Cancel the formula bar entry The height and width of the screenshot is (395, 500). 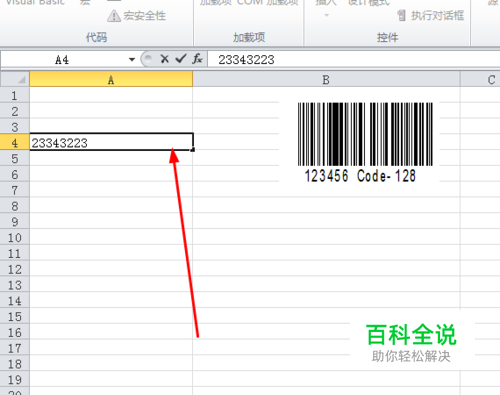point(164,59)
